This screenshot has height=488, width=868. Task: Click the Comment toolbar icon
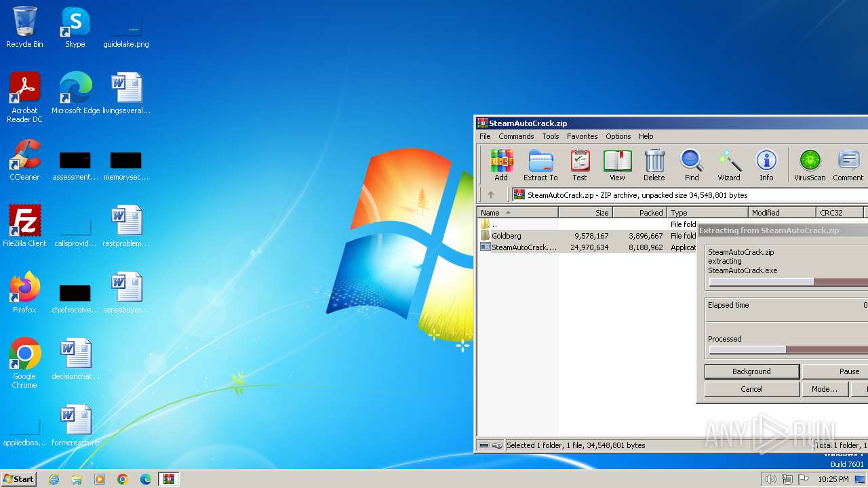pyautogui.click(x=848, y=165)
